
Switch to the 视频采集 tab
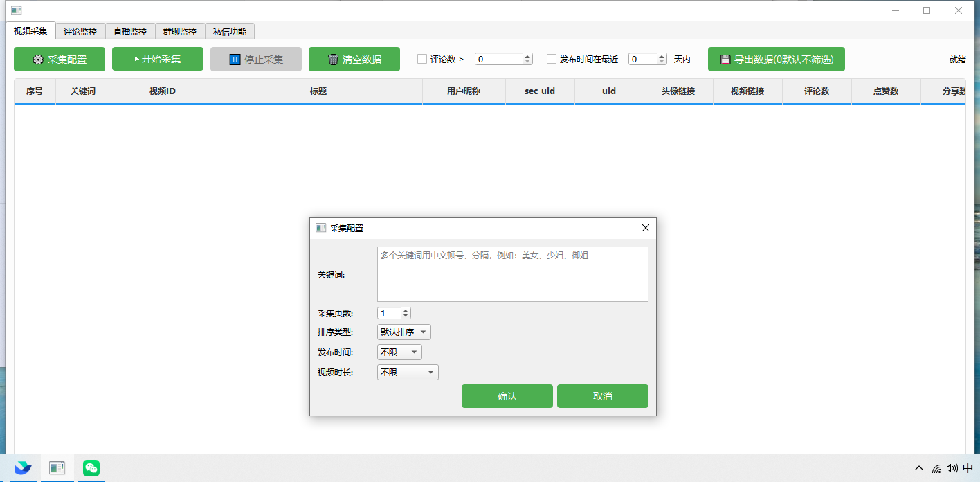click(30, 30)
